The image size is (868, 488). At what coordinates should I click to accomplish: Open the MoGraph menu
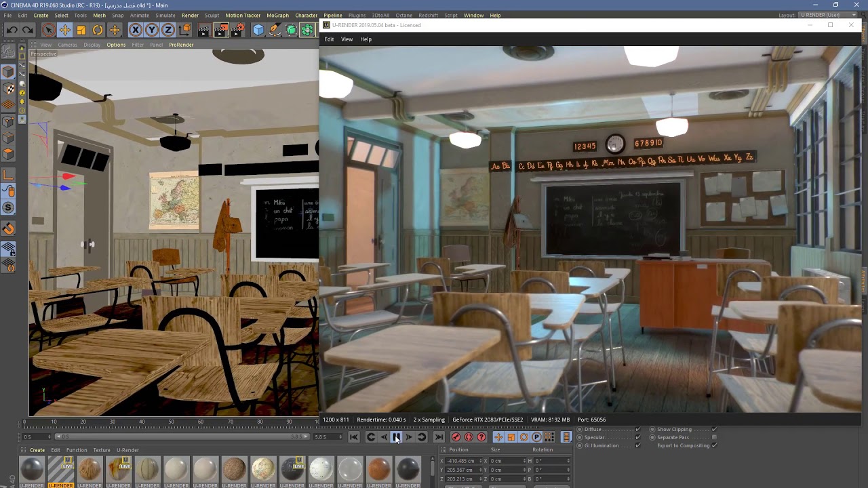click(x=277, y=15)
